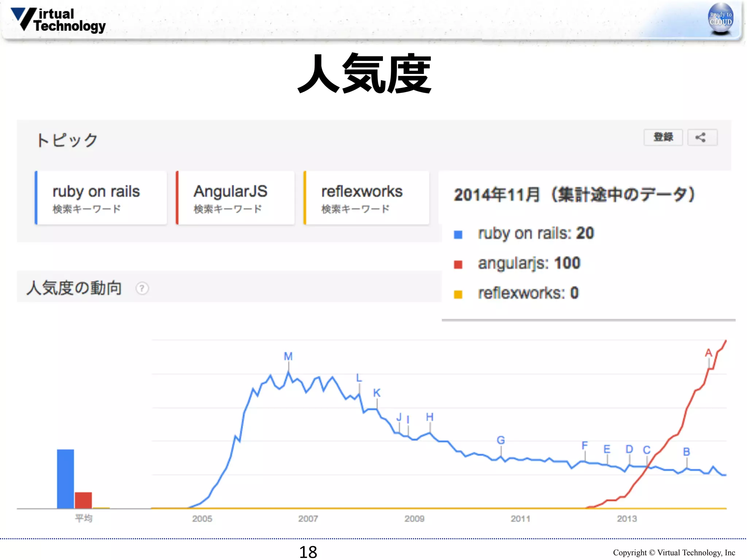Click timeline marker H on the chart
Viewport: 747px width, 560px height.
[430, 417]
